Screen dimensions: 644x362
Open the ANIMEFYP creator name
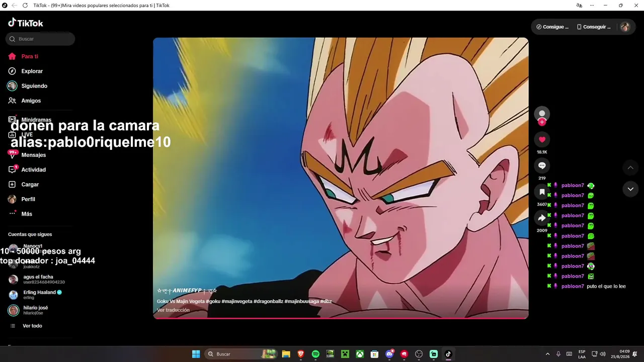click(x=187, y=291)
